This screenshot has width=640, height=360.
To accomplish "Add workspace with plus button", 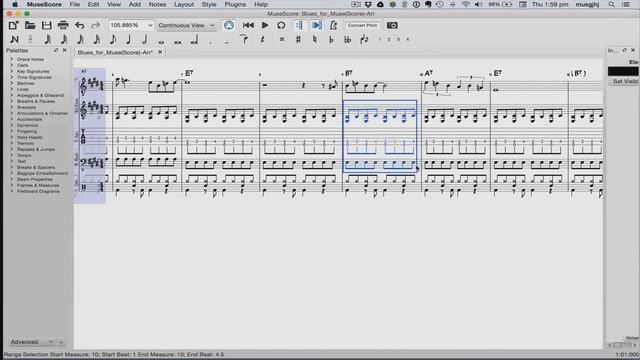I will (x=61, y=342).
